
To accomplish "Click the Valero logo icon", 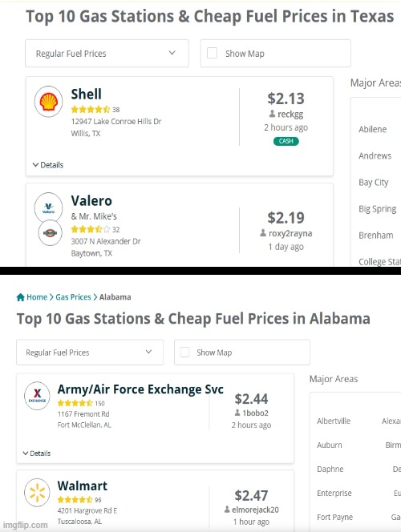I will (49, 208).
